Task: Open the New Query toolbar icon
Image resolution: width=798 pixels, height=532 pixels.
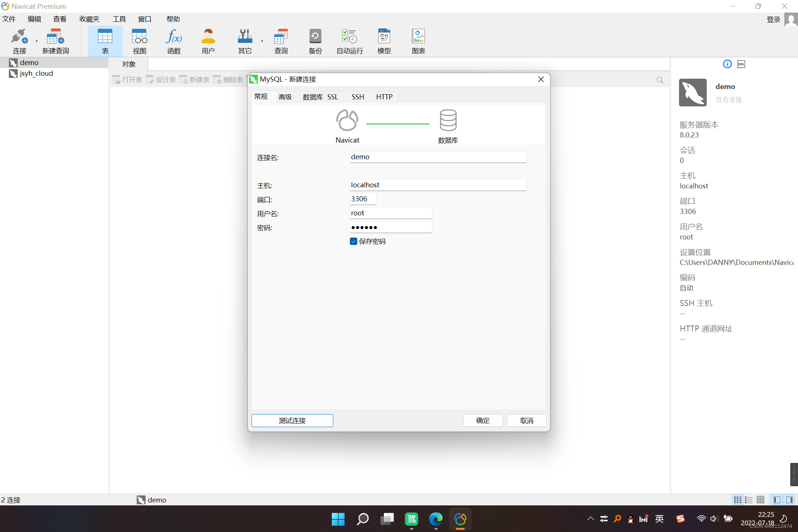Action: coord(55,37)
